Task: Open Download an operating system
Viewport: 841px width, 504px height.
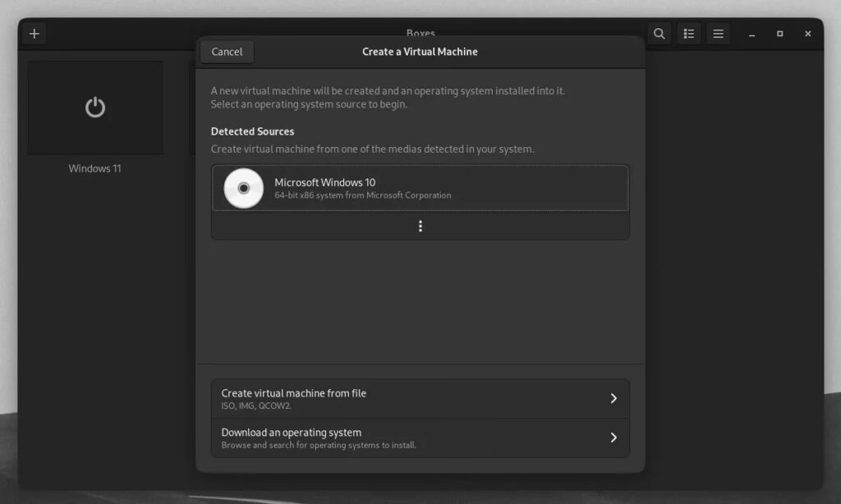Action: (x=420, y=438)
